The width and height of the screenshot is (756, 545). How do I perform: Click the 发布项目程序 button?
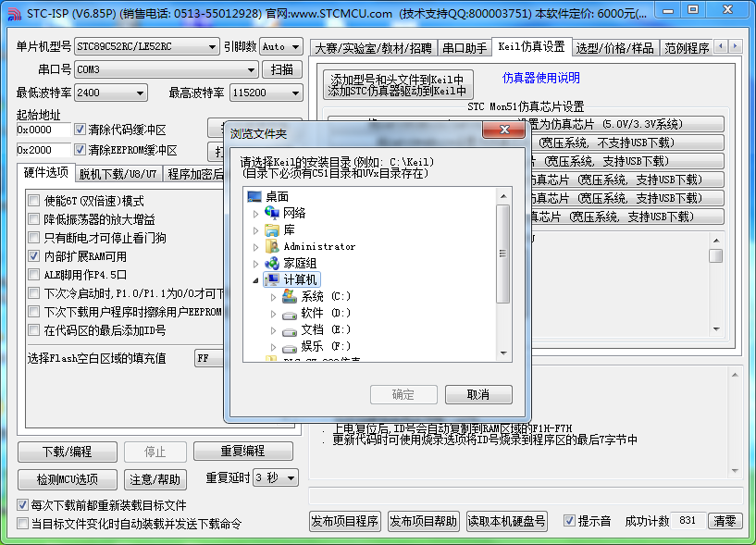point(345,521)
